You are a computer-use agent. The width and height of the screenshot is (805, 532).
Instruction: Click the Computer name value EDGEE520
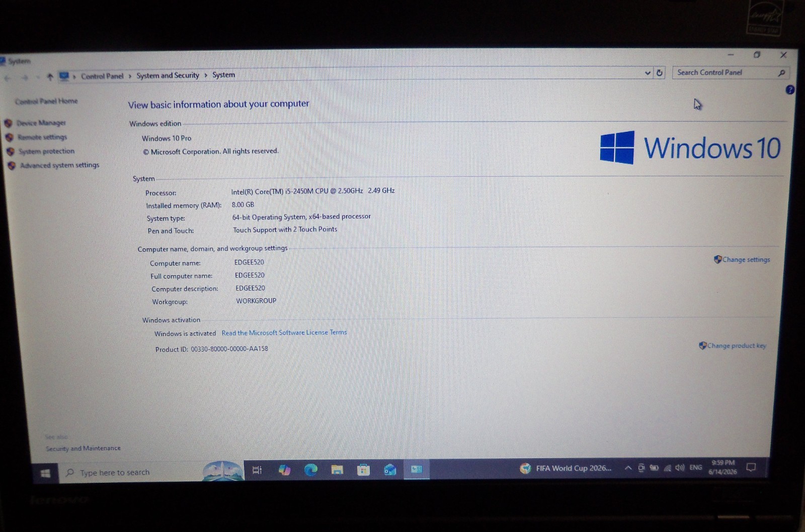(249, 262)
